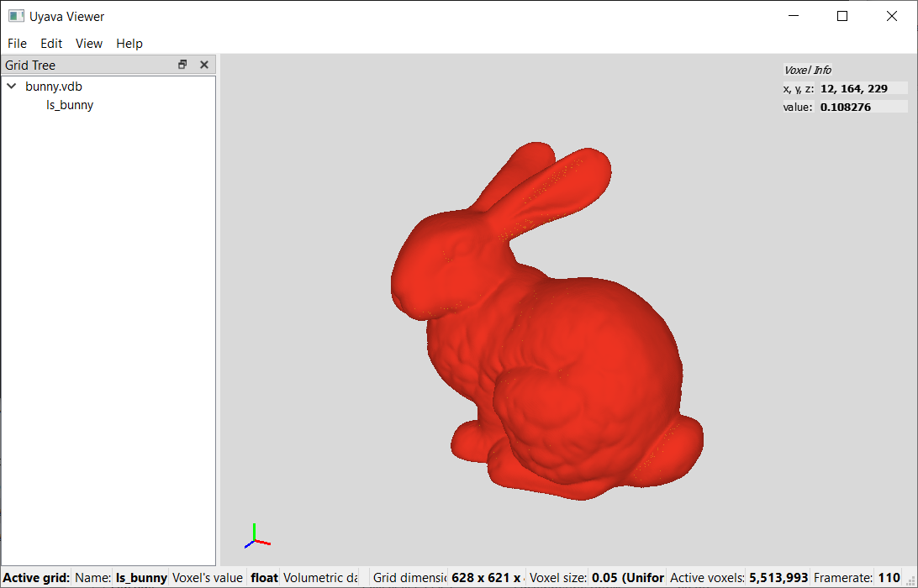This screenshot has height=588, width=918.
Task: Click the voxel value 0.108276 field
Action: click(x=863, y=107)
